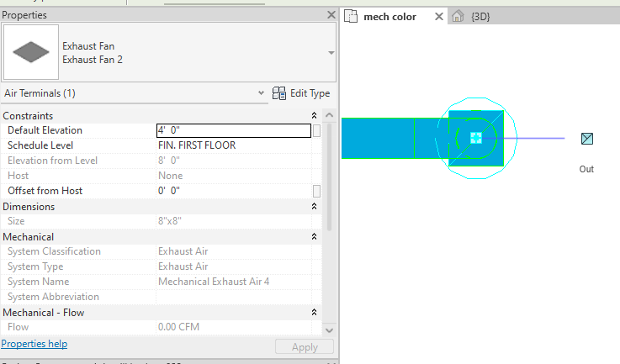Click the Flow value 0.00 CFM
This screenshot has height=364, width=620.
coord(178,327)
